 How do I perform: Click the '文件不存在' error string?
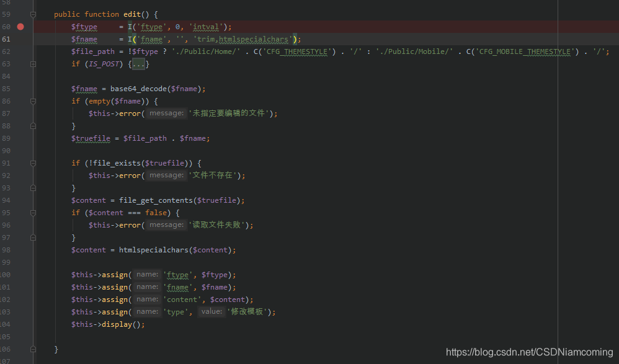[212, 175]
